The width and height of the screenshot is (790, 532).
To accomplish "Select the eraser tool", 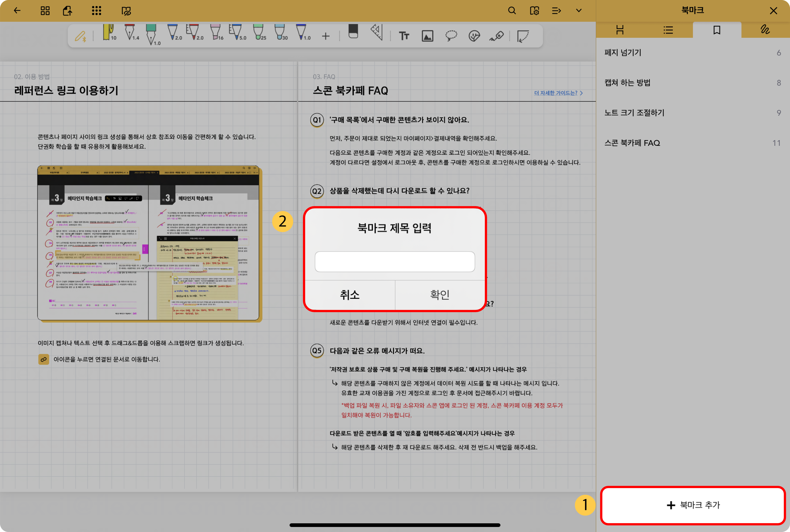I will pyautogui.click(x=353, y=31).
